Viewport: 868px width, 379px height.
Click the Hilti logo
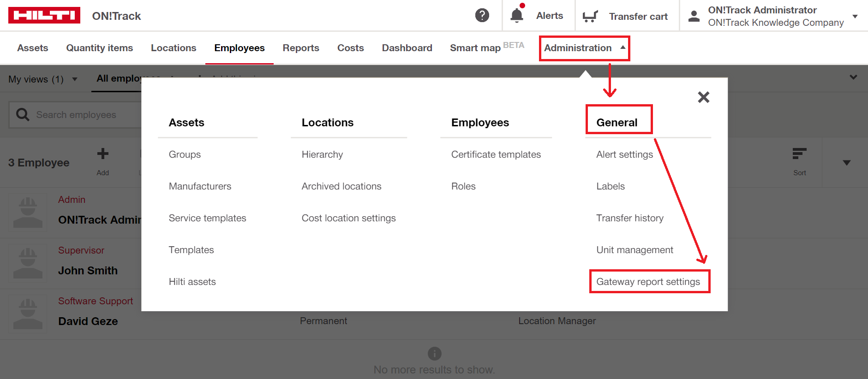[44, 15]
